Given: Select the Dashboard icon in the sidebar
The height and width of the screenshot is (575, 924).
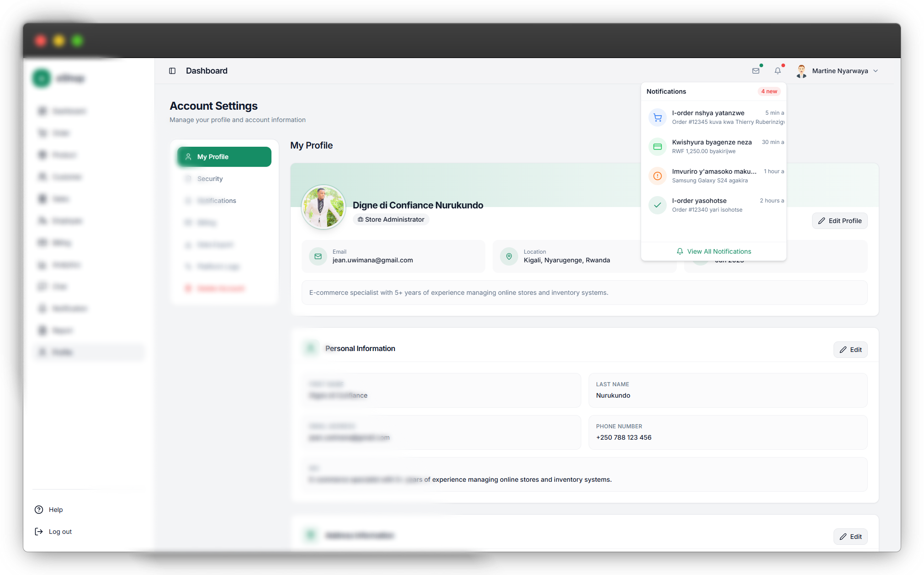Looking at the screenshot, I should pos(42,111).
